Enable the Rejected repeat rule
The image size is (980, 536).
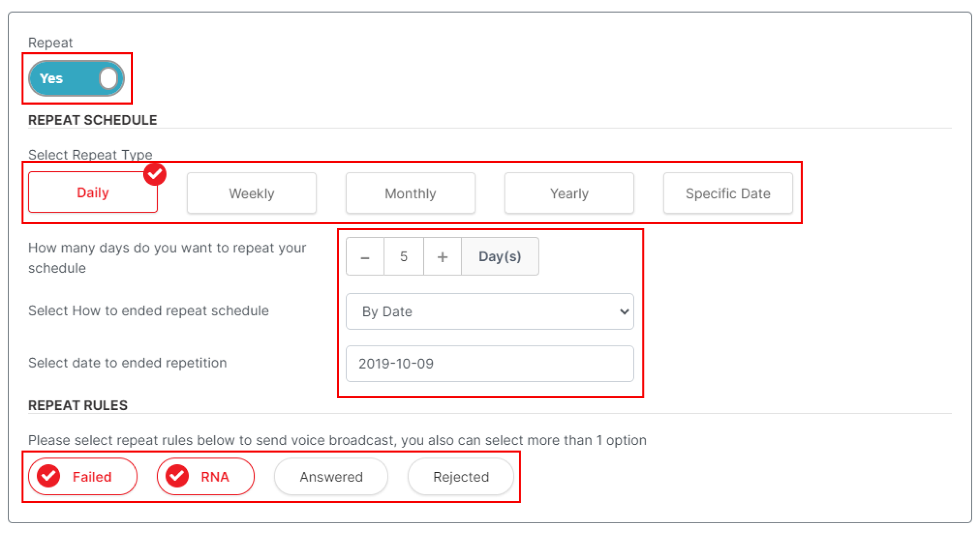pos(461,476)
